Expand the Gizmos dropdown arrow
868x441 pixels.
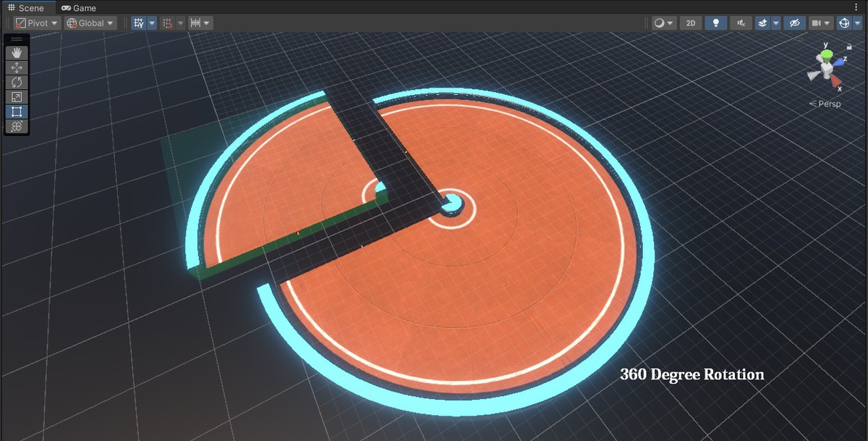click(x=857, y=23)
